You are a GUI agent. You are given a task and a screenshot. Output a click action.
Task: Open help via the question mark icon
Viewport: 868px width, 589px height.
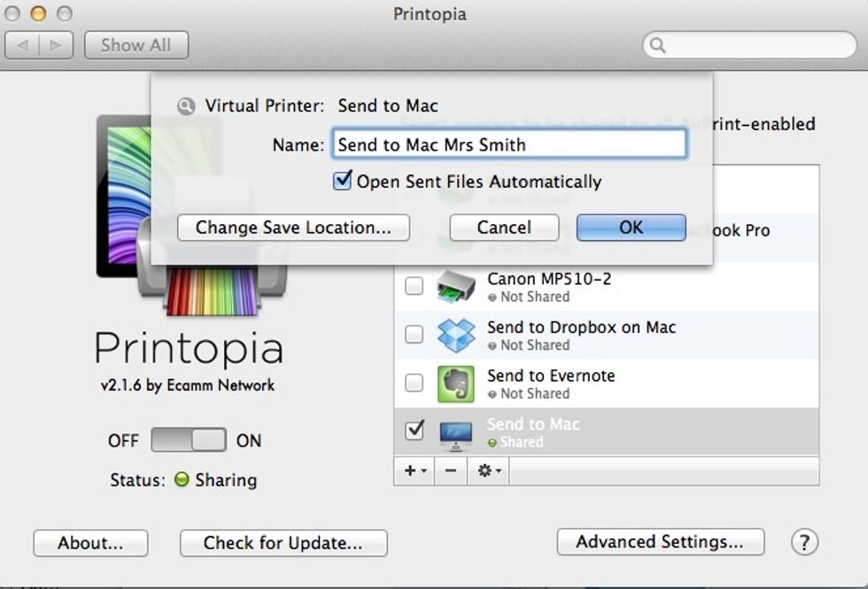pos(804,543)
